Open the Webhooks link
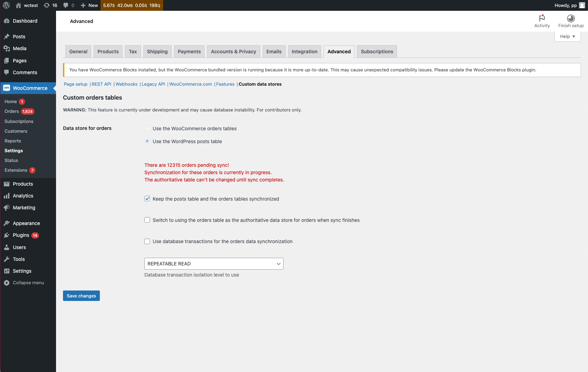The height and width of the screenshot is (372, 588). point(126,84)
